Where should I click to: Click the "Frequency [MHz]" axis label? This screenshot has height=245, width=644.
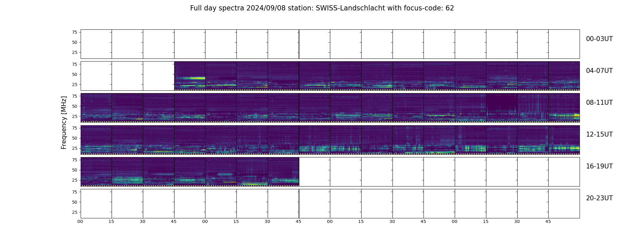(64, 123)
